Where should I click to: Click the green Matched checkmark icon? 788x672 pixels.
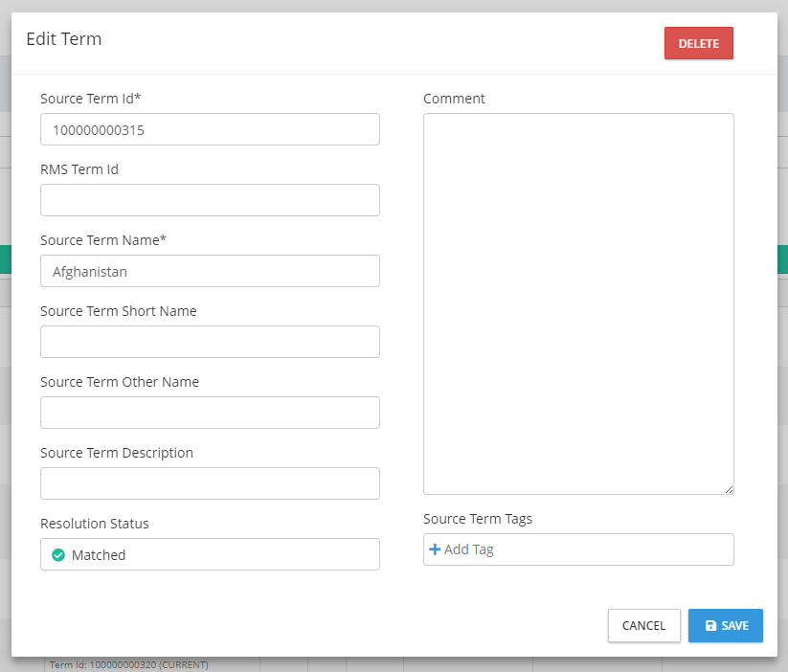[58, 555]
